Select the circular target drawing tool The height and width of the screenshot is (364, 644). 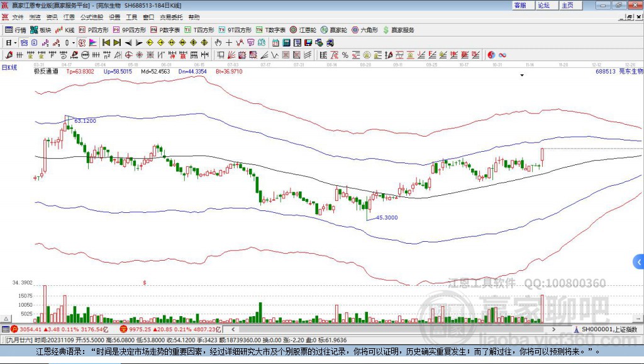[128, 55]
